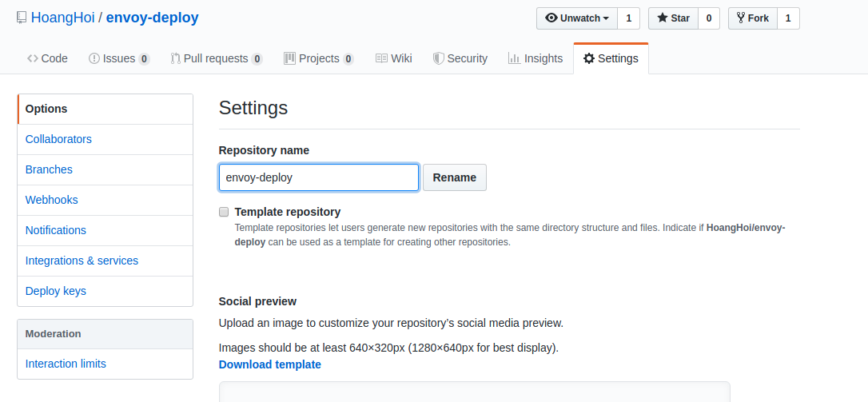Click the repository book icon beside HoangHoi
Viewport: 868px width, 402px height.
[22, 18]
